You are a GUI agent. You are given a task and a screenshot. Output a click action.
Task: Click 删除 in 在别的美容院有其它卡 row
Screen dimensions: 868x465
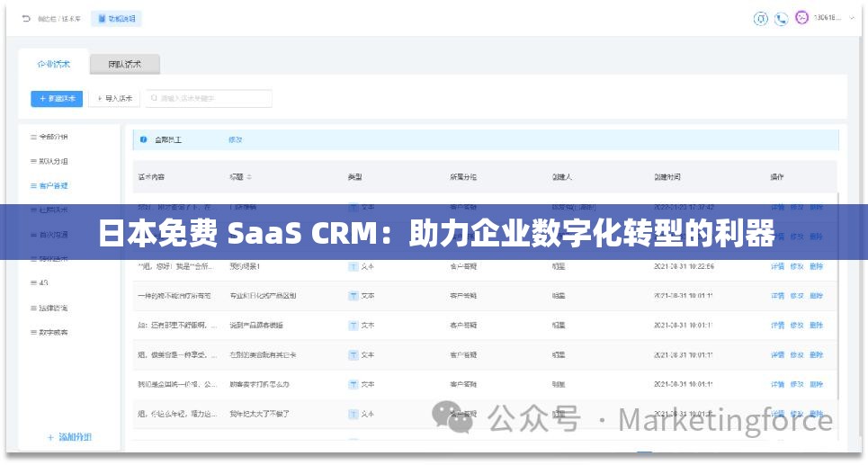pos(817,355)
